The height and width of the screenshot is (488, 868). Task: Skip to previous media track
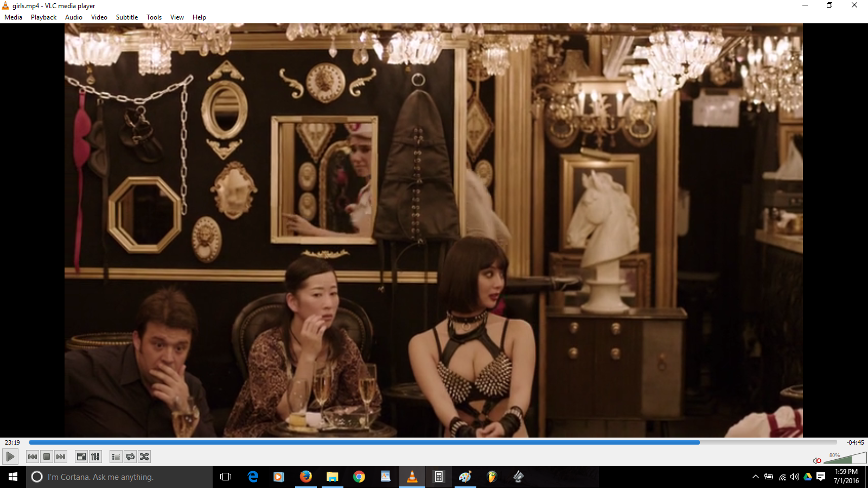[33, 457]
